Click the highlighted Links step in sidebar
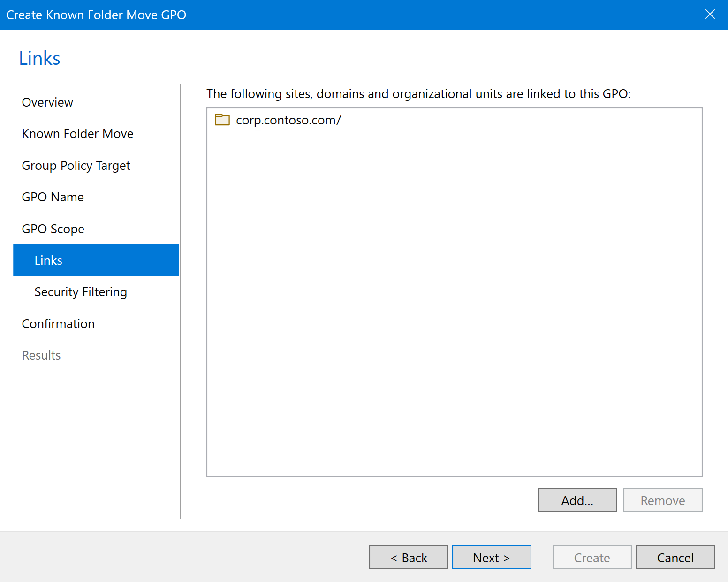The height and width of the screenshot is (582, 728). click(96, 260)
